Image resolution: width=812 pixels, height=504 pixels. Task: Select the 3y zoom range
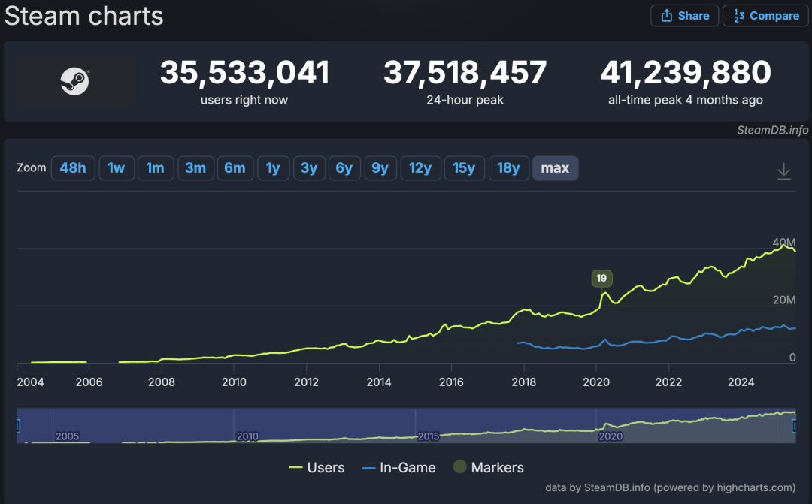pyautogui.click(x=309, y=168)
